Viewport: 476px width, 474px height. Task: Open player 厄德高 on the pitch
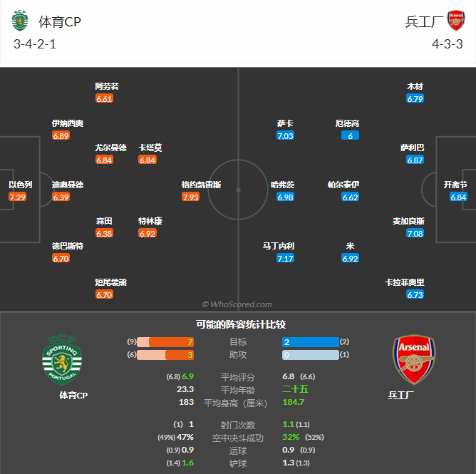pyautogui.click(x=347, y=123)
